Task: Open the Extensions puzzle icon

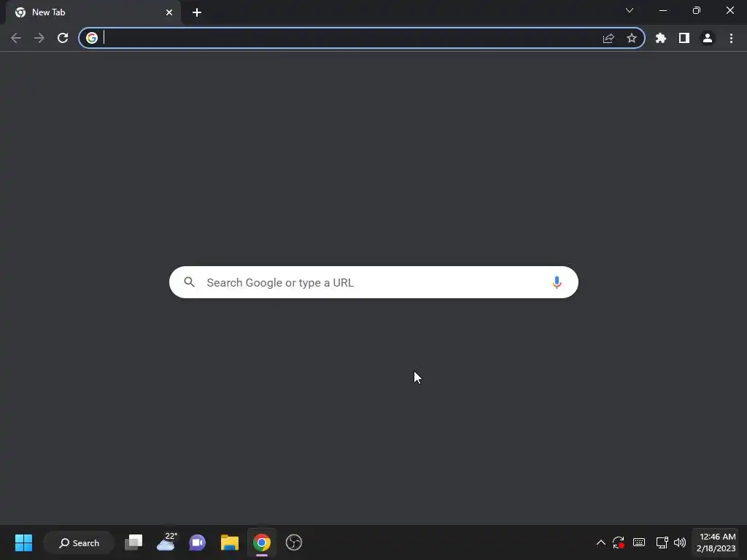Action: coord(661,38)
